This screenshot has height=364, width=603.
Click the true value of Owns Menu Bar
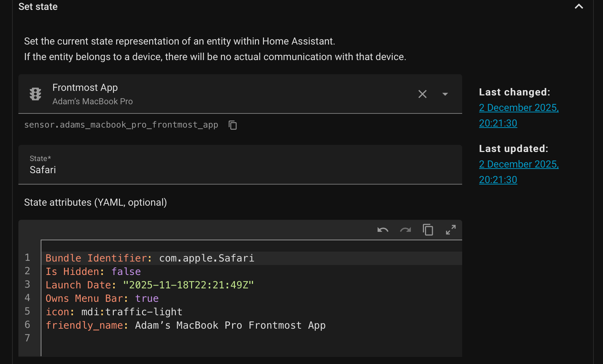(147, 299)
